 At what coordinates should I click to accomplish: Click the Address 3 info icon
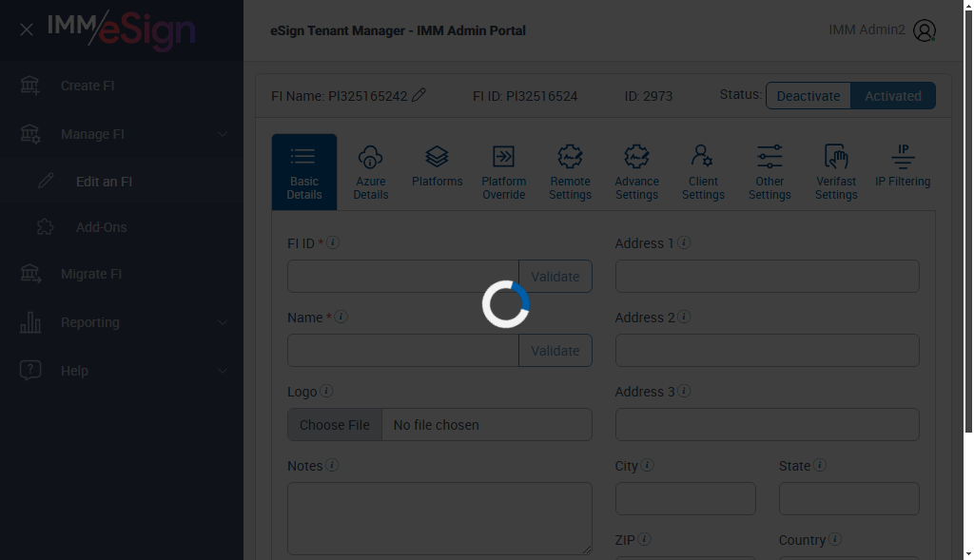[684, 391]
